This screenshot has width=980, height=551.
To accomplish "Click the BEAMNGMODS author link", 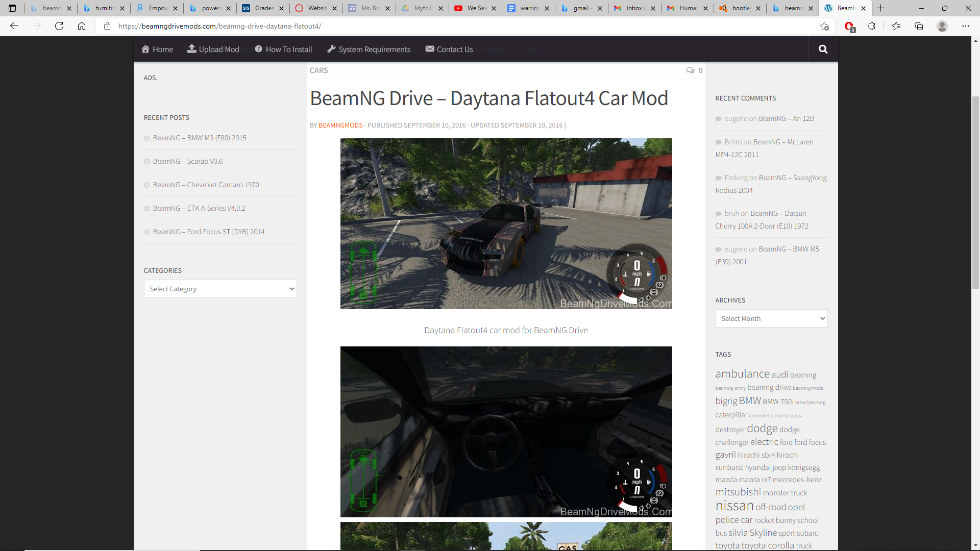I will click(340, 125).
